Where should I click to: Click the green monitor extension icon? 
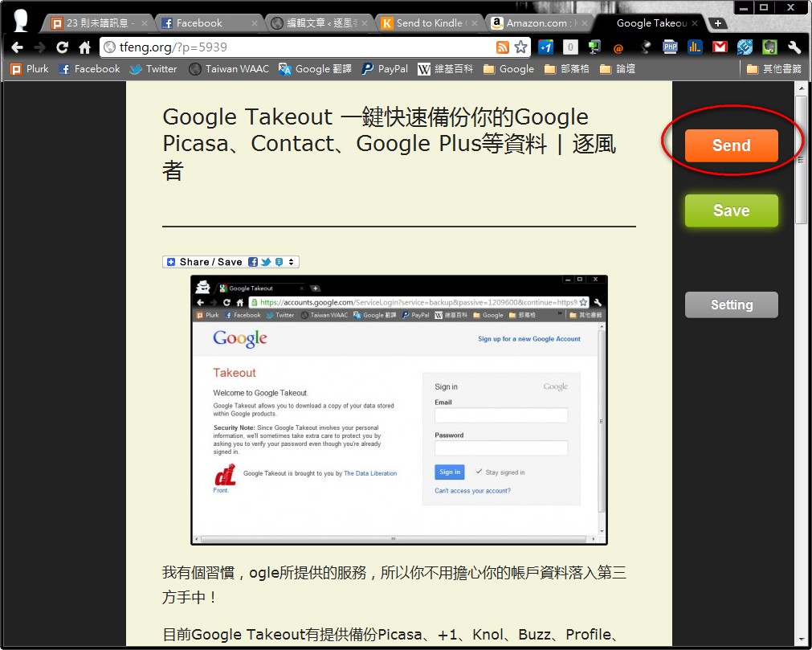click(x=594, y=47)
